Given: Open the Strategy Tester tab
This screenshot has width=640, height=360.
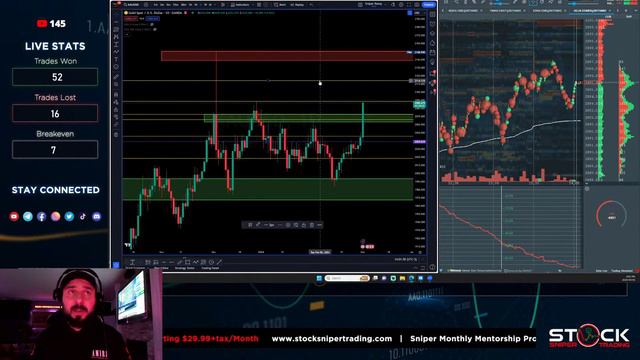Looking at the screenshot, I should click(184, 268).
